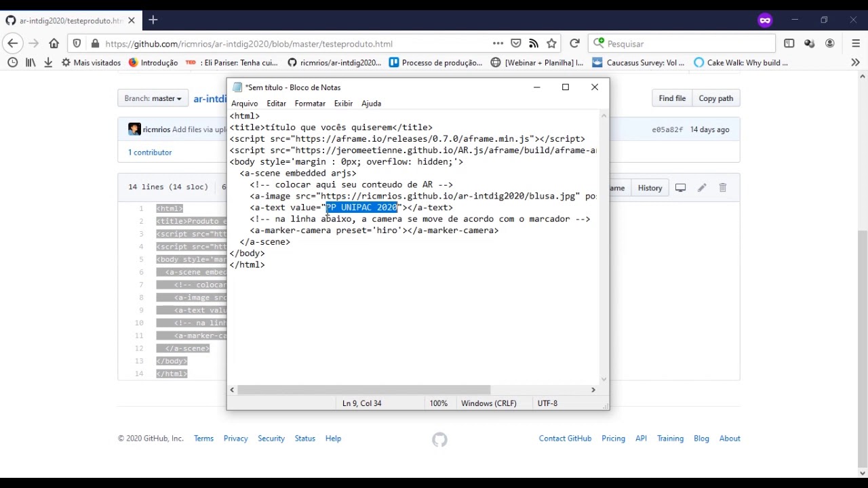
Task: Bookmark this page with star icon
Action: 551,43
